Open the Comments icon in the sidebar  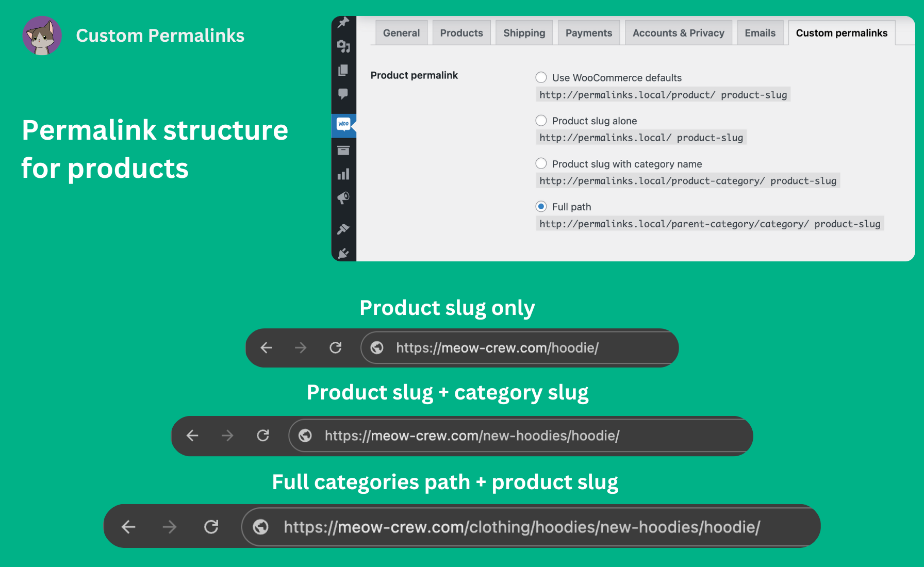[343, 94]
